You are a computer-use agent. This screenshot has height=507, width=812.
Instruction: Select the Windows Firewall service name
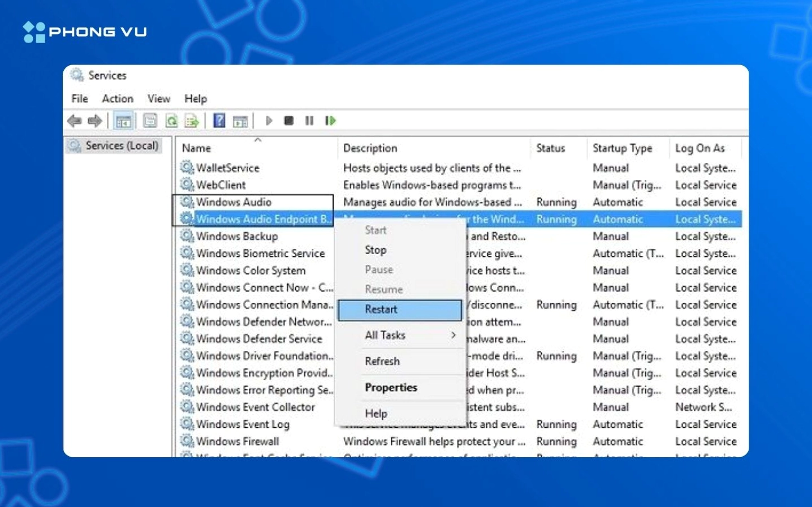tap(237, 441)
